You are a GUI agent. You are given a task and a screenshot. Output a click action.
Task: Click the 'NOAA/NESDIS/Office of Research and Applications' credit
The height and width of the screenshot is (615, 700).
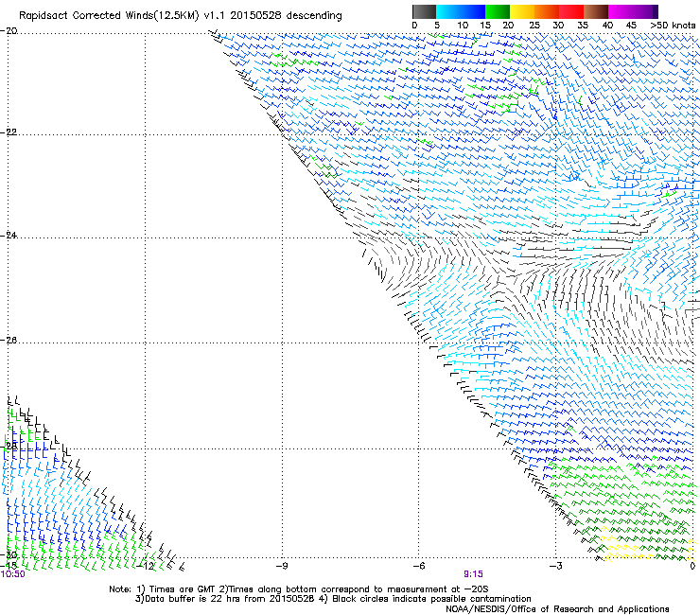(x=557, y=609)
